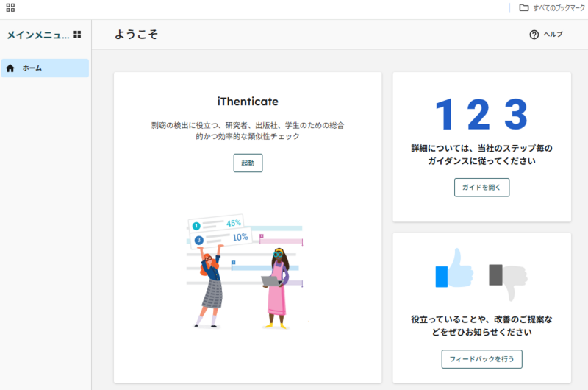The width and height of the screenshot is (588, 390).
Task: Select ホーム in the sidebar menu
Action: click(x=45, y=68)
